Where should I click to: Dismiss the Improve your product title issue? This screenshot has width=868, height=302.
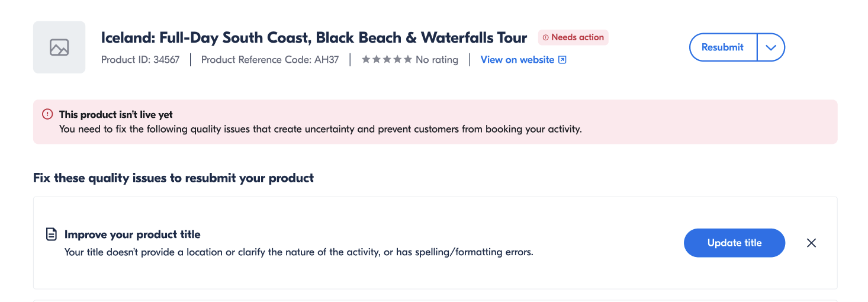[811, 243]
